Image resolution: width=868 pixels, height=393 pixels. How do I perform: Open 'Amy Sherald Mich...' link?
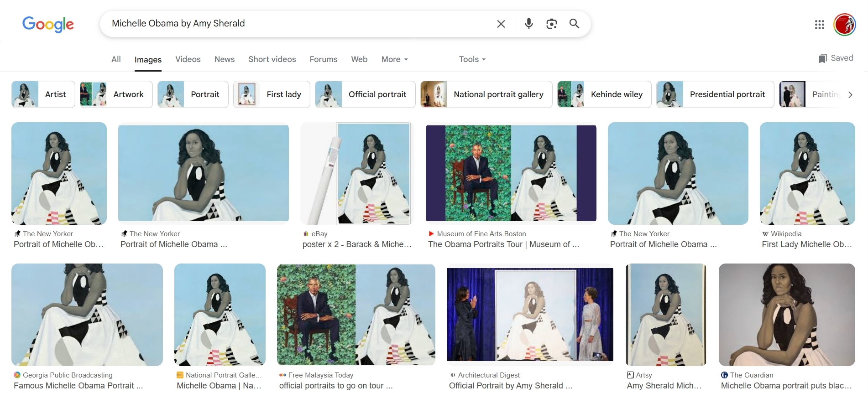coord(664,386)
